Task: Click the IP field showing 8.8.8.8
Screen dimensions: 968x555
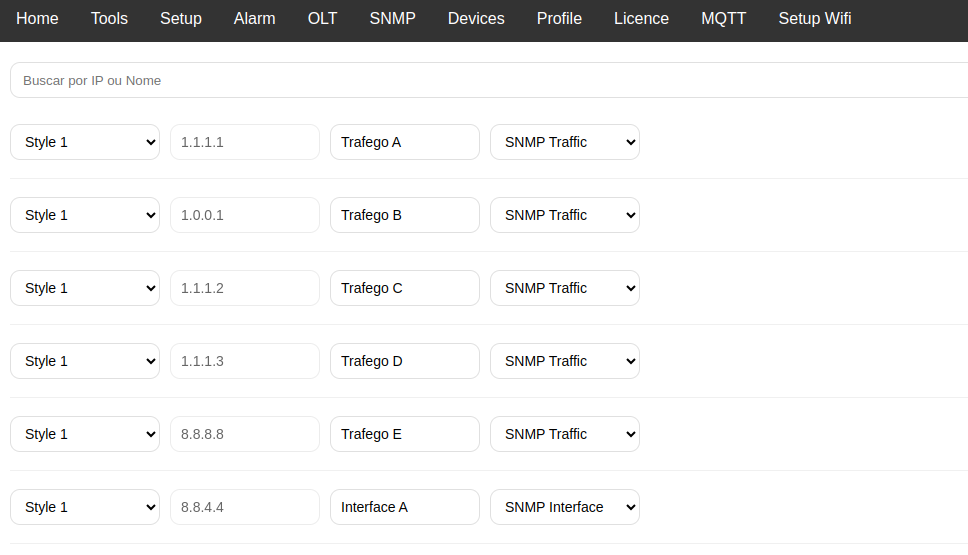Action: [x=245, y=434]
